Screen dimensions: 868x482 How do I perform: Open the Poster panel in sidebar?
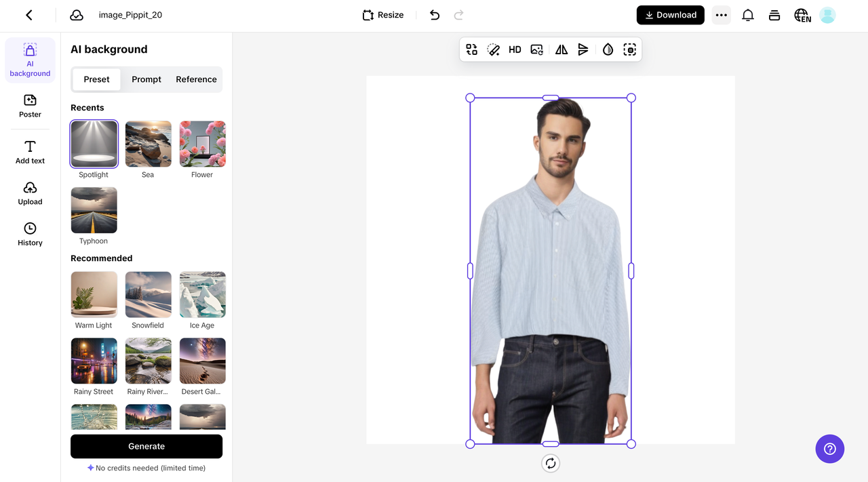(x=30, y=106)
